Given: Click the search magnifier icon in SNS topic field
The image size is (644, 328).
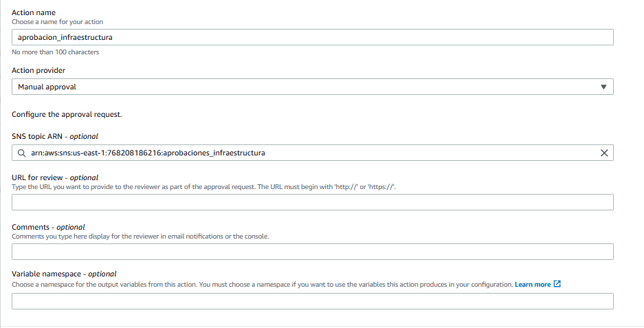Looking at the screenshot, I should click(22, 153).
